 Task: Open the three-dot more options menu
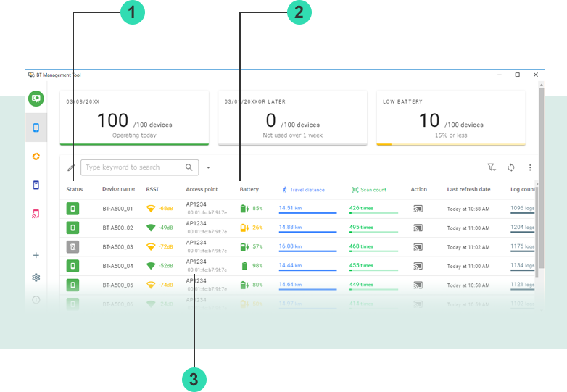(530, 167)
